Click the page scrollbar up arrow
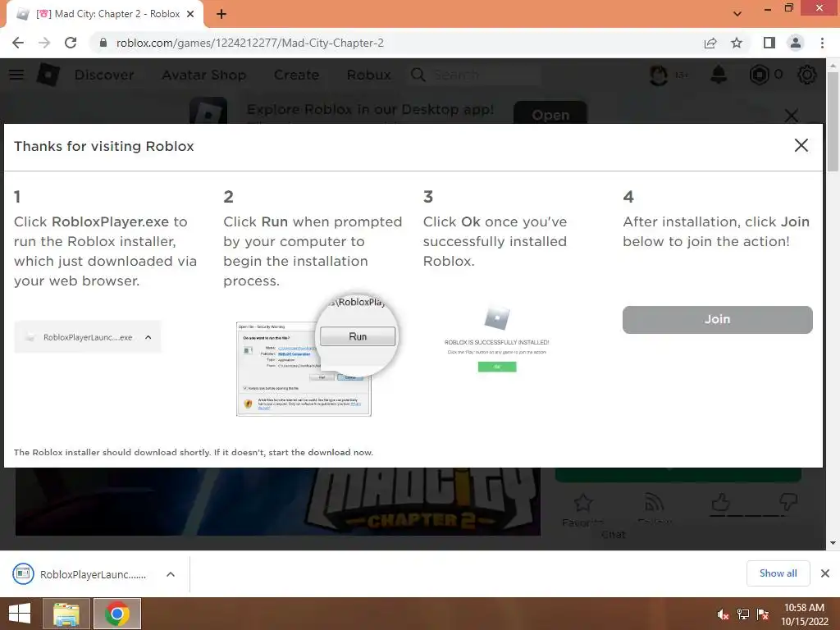 [833, 66]
